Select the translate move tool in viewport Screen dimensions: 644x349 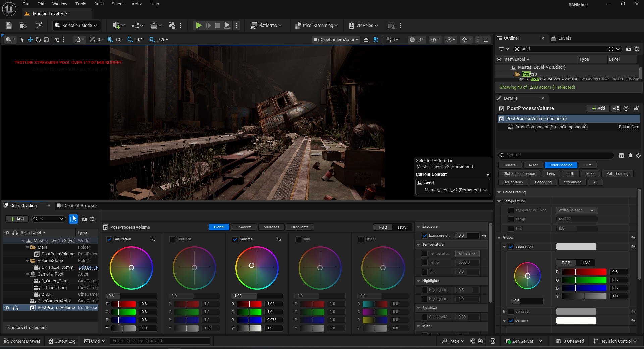coord(30,40)
